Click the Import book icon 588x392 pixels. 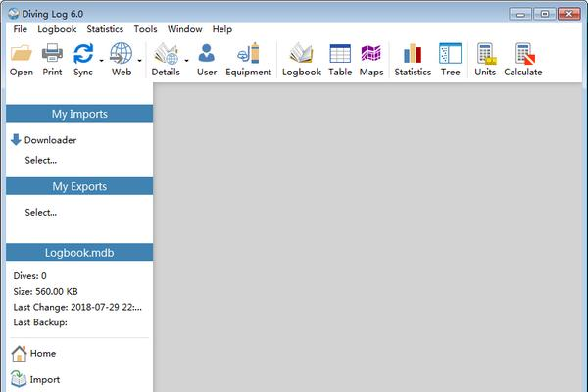(x=19, y=379)
